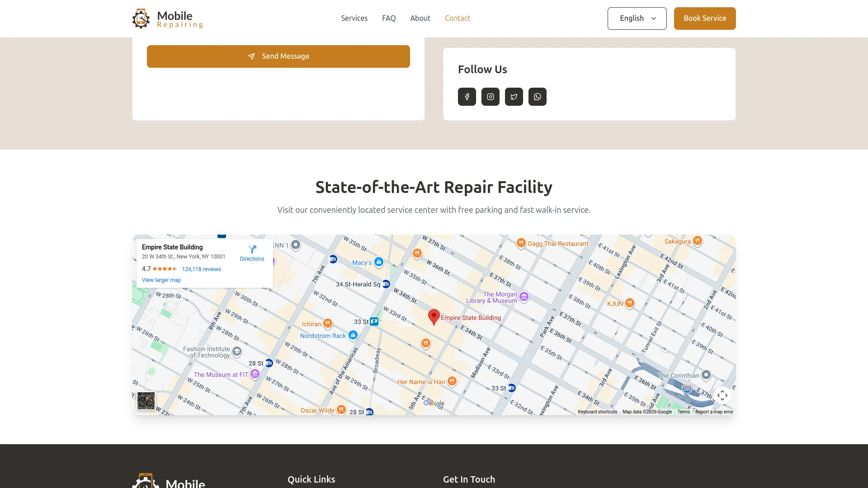The image size is (868, 488).
Task: Open the WhatsApp social link icon
Action: pyautogui.click(x=537, y=97)
